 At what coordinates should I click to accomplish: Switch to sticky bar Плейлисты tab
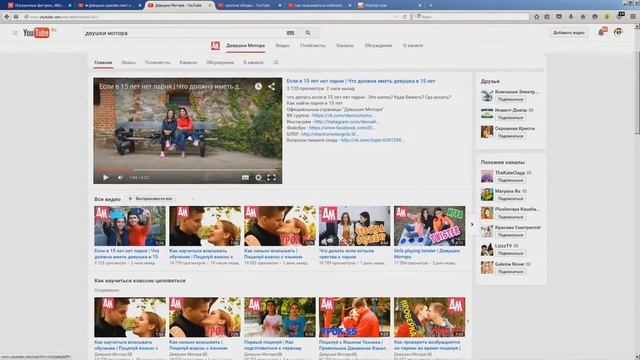point(313,46)
